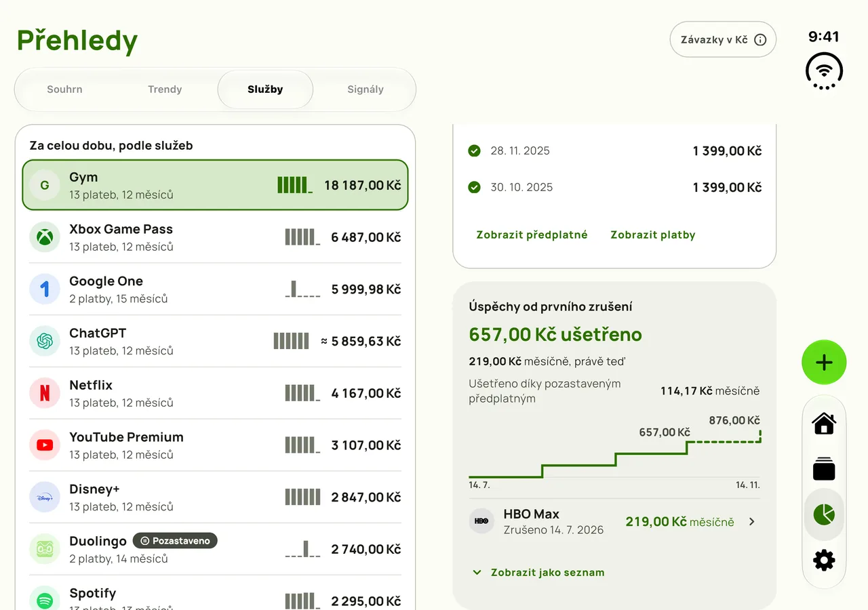Click the ChatGPT logo icon
The width and height of the screenshot is (868, 610).
45,341
